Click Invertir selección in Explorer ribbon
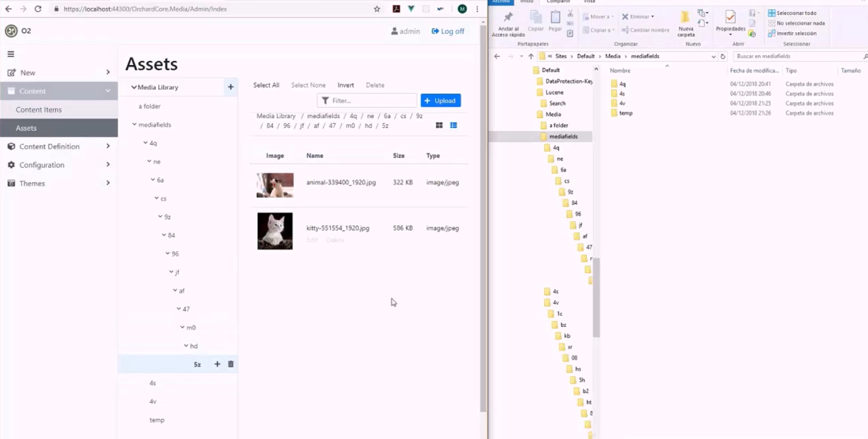The height and width of the screenshot is (439, 868). click(x=792, y=33)
